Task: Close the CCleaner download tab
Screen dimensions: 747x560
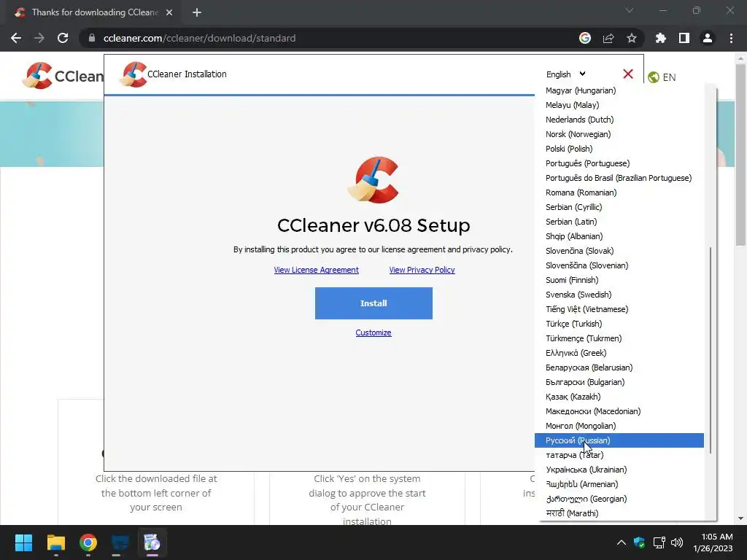Action: pos(169,12)
